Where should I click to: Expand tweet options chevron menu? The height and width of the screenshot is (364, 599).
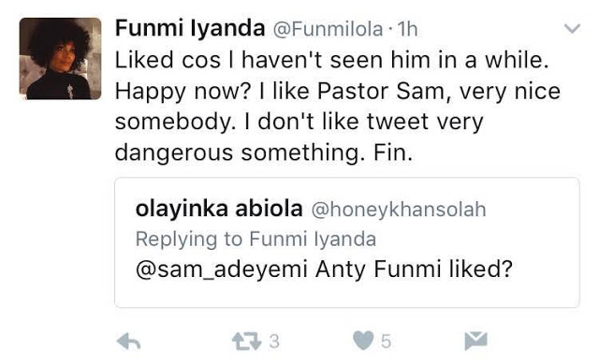pos(572,29)
